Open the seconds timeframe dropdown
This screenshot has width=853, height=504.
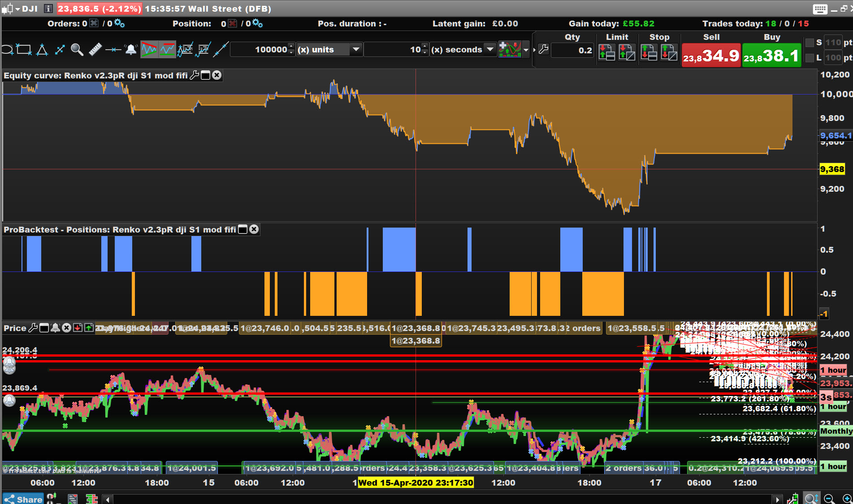(x=490, y=49)
